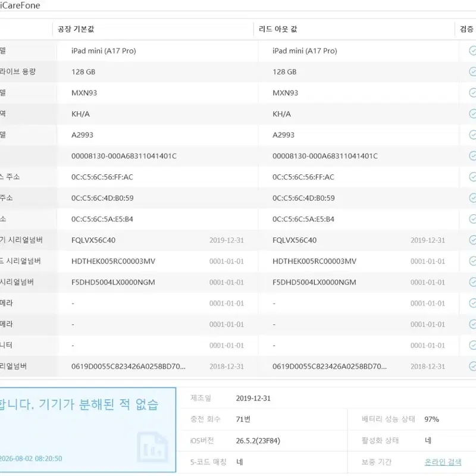Select read-out value A2993
476x476 pixels.
283,135
